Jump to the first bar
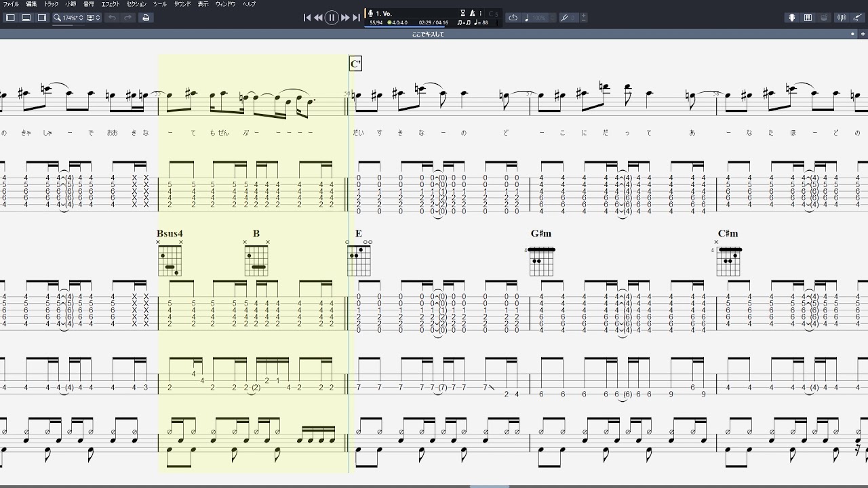This screenshot has width=868, height=488. (x=307, y=18)
